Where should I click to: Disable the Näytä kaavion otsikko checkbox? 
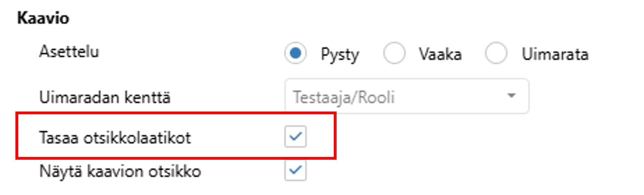point(295,170)
